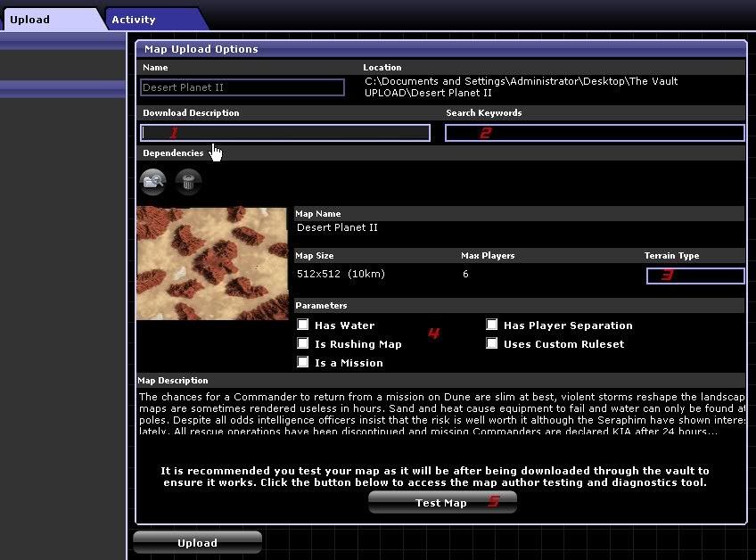Click the Location file path text
The height and width of the screenshot is (560, 756).
(x=521, y=86)
